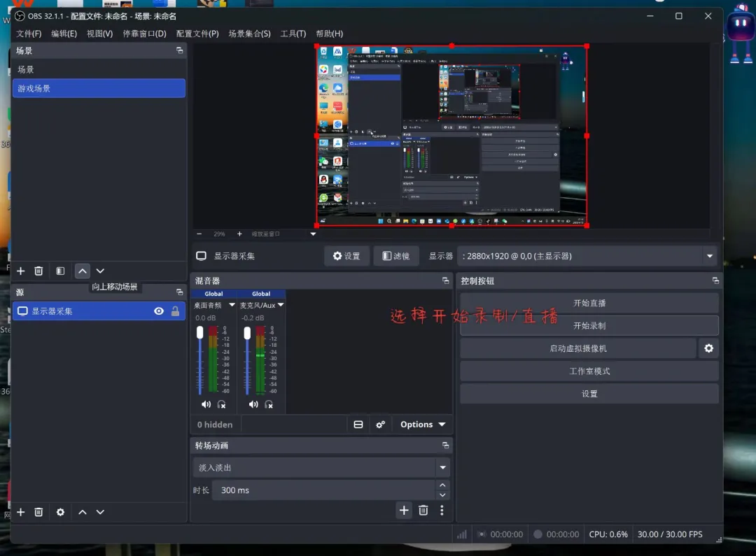Open the 工具(T) menu
Screen dimensions: 756x556
point(293,34)
